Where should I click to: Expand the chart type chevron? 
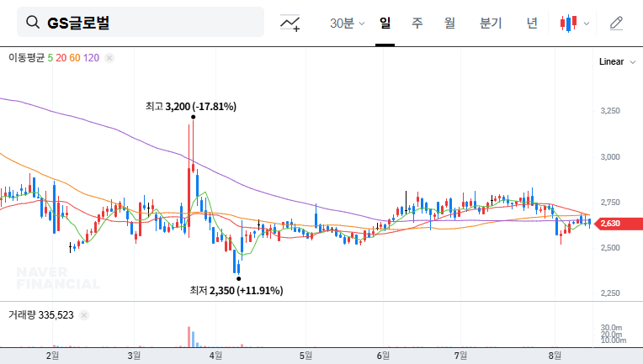(587, 24)
